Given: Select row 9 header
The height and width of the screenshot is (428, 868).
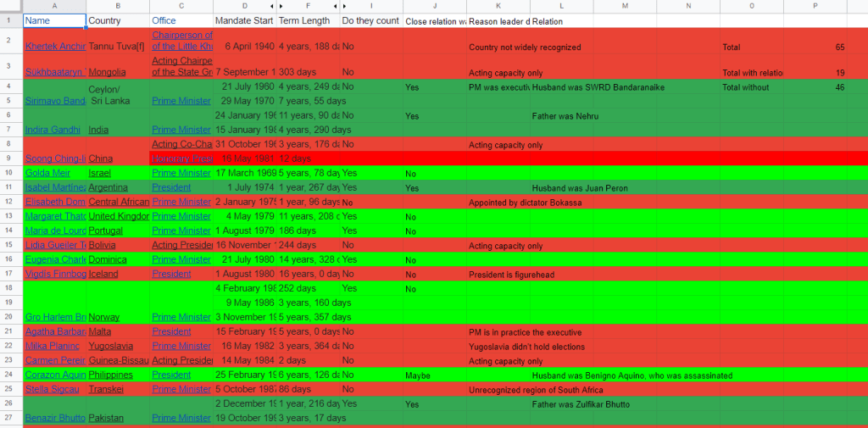Looking at the screenshot, I should click(11, 158).
